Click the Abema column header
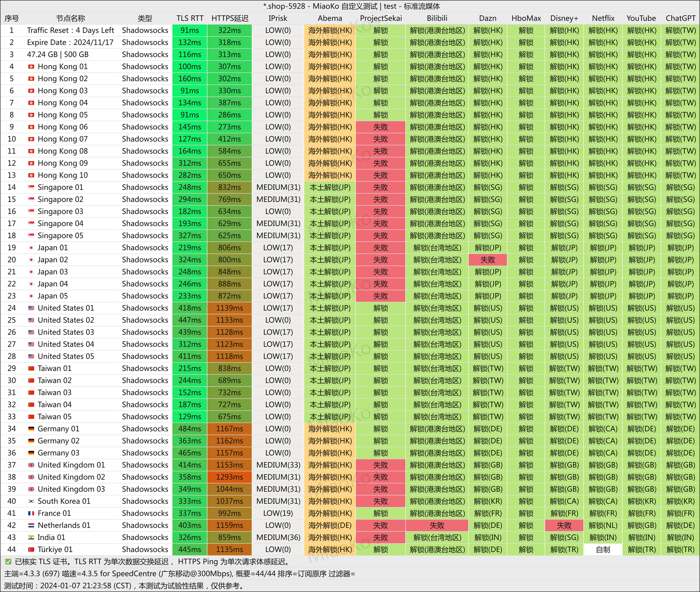700x592 pixels. click(x=330, y=19)
